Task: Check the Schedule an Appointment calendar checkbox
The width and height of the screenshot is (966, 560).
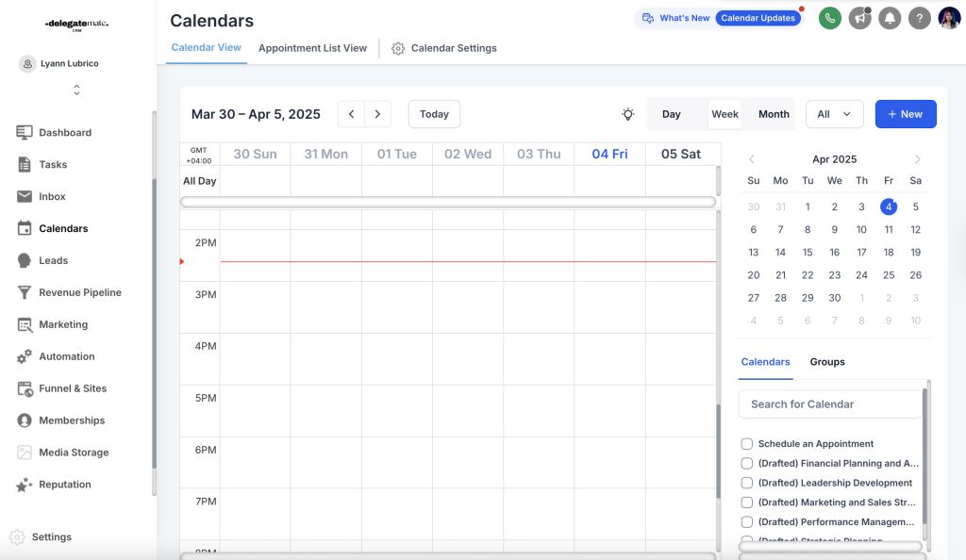Action: pyautogui.click(x=747, y=444)
